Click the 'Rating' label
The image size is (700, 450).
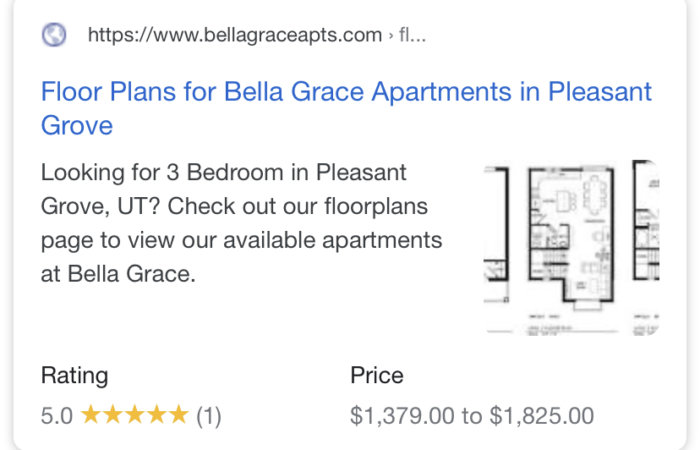pyautogui.click(x=75, y=375)
